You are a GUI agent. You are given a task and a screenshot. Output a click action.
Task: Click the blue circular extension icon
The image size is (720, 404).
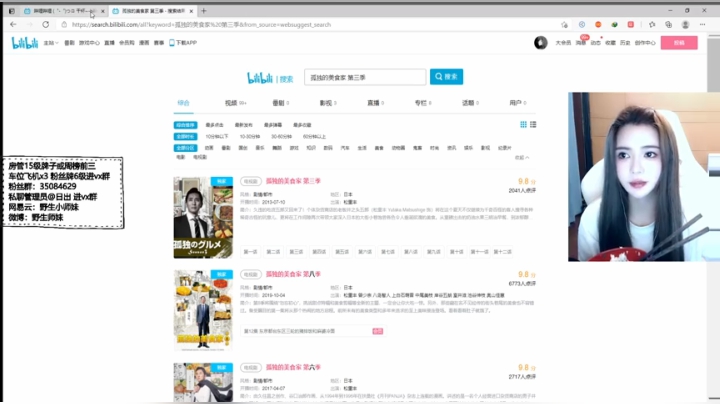pos(582,25)
